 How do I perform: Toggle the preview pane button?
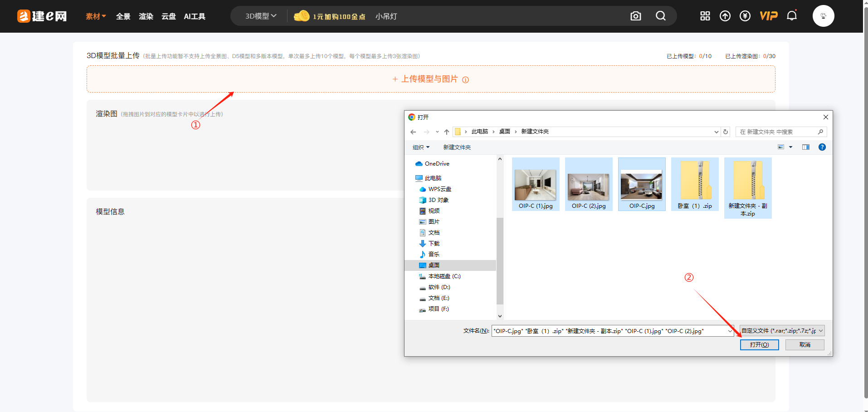click(805, 147)
